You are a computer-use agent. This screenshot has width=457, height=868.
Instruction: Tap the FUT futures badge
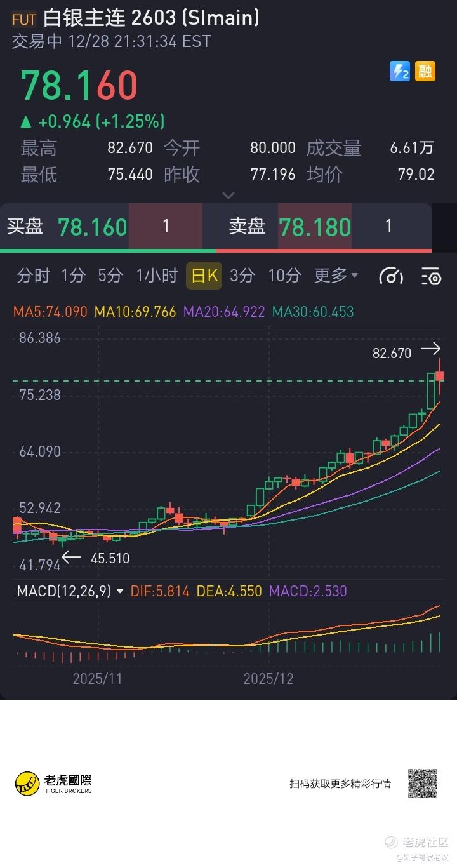24,20
